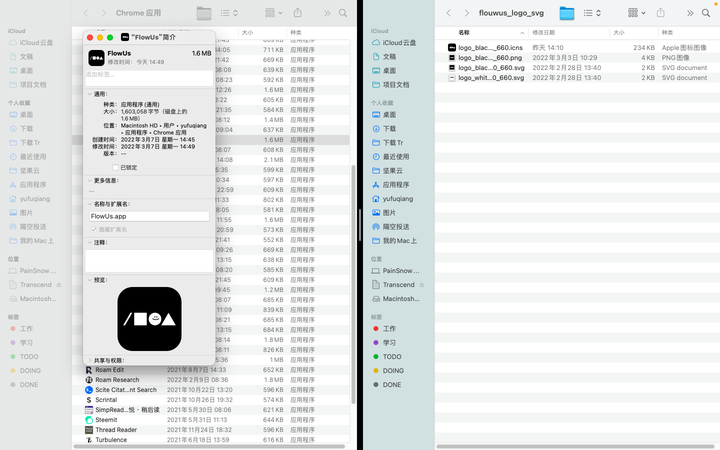Viewport: 720px width, 450px height.
Task: Select the logo_blac..._660.png file
Action: pyautogui.click(x=577, y=58)
